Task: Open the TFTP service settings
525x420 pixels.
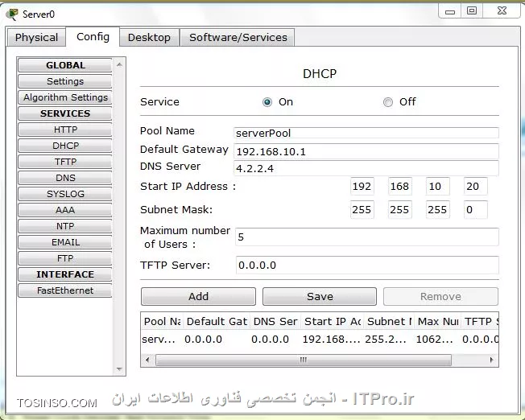Action: [65, 162]
